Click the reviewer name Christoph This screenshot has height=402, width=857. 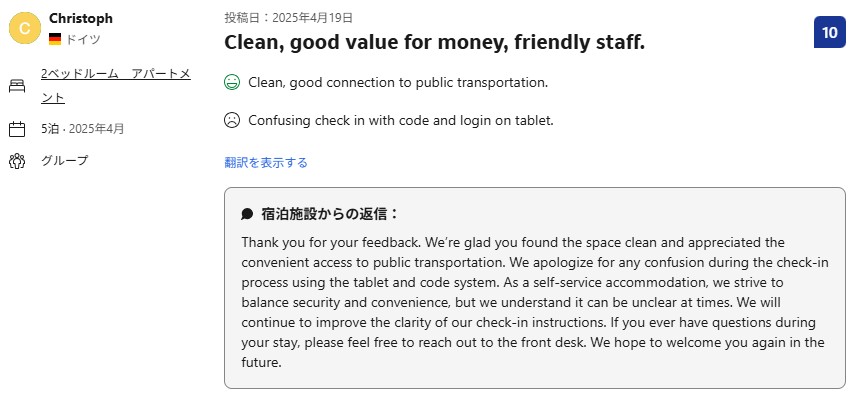[81, 19]
